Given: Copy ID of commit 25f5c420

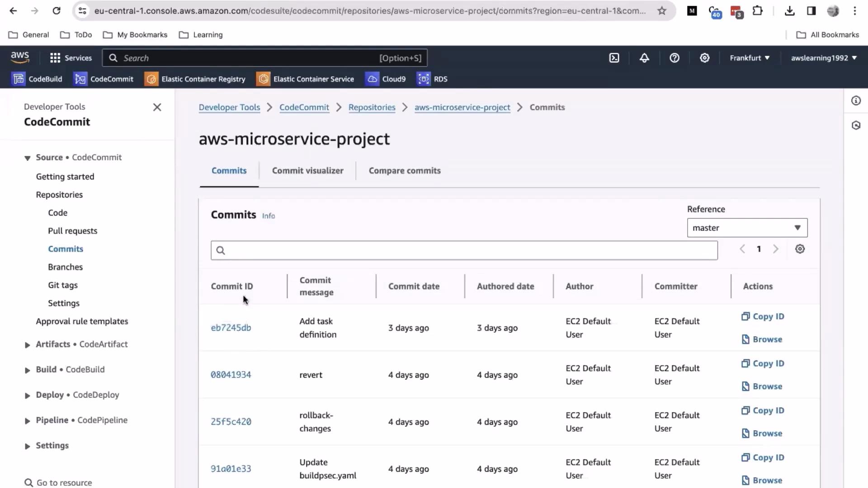Looking at the screenshot, I should [x=763, y=410].
